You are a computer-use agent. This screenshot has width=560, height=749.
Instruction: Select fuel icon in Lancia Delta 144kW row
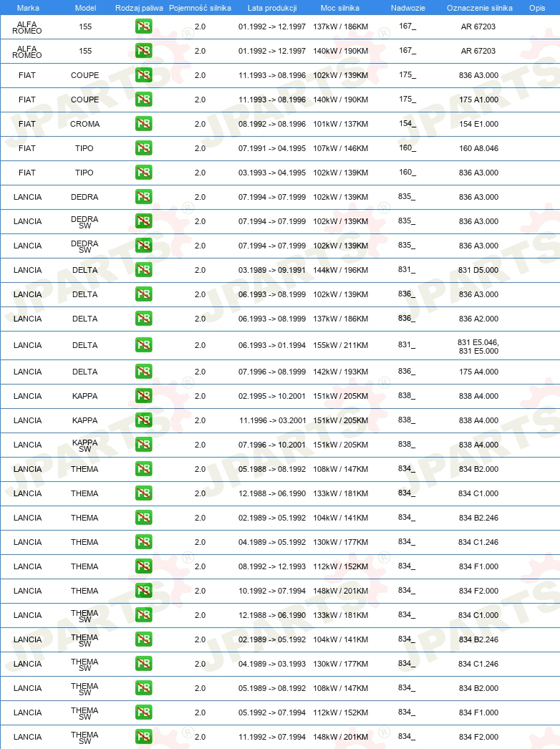[x=143, y=270]
